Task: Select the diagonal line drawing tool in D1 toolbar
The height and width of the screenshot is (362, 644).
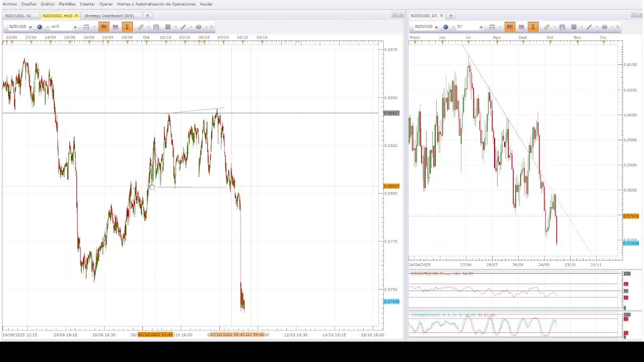Action: pyautogui.click(x=589, y=27)
